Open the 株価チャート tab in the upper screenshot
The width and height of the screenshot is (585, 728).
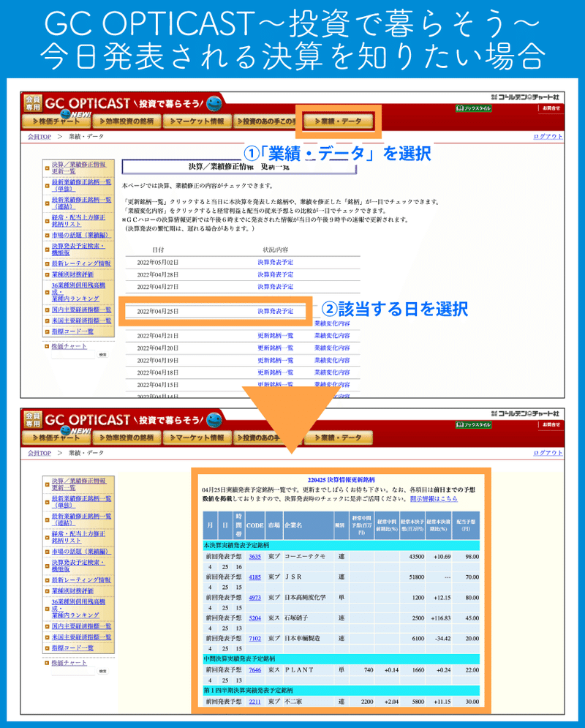(x=56, y=121)
